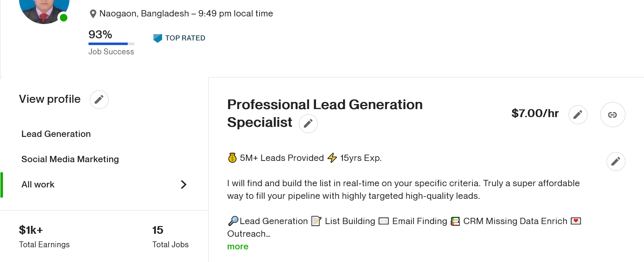Click the 93% Job Success score
Image resolution: width=644 pixels, height=262 pixels.
100,35
